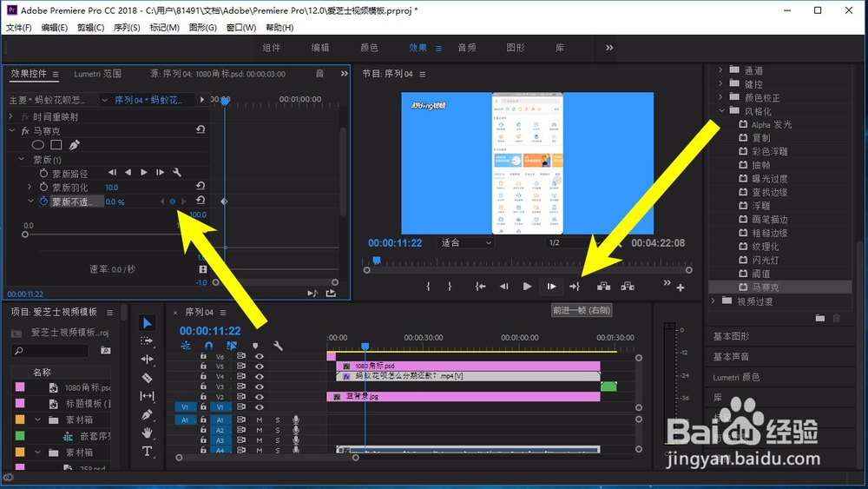Add a marker in the timeline
This screenshot has height=489, width=868.
point(255,346)
